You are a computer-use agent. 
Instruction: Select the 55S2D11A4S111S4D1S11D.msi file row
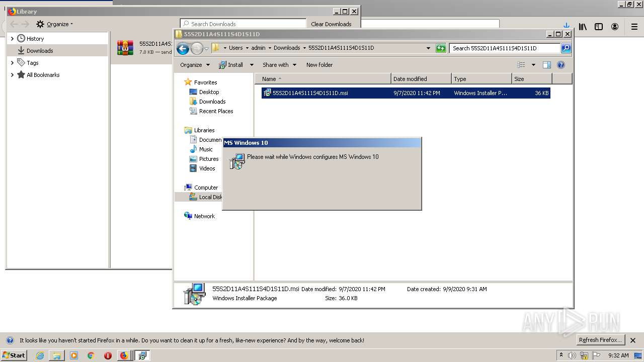pos(406,93)
